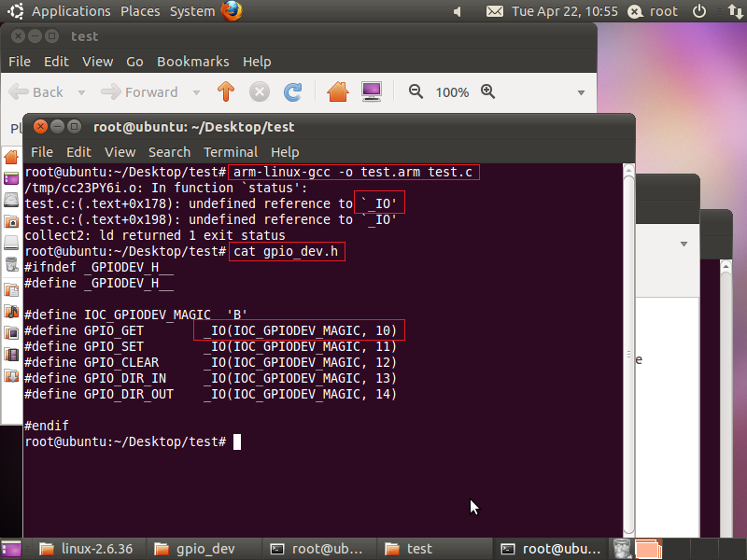The width and height of the screenshot is (747, 560).
Task: Open Computer via the toolbar monitor icon
Action: click(372, 91)
